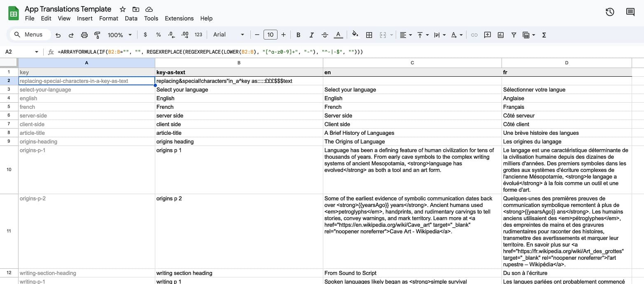644x284 pixels.
Task: Open the Data menu
Action: pyautogui.click(x=131, y=19)
